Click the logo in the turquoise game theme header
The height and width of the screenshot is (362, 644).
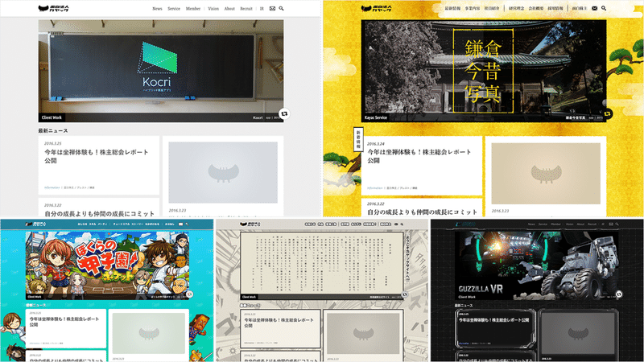tap(35, 224)
